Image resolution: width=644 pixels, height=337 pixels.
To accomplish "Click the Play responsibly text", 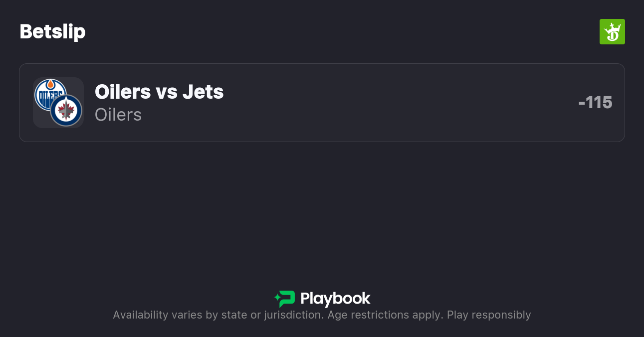I will click(489, 315).
